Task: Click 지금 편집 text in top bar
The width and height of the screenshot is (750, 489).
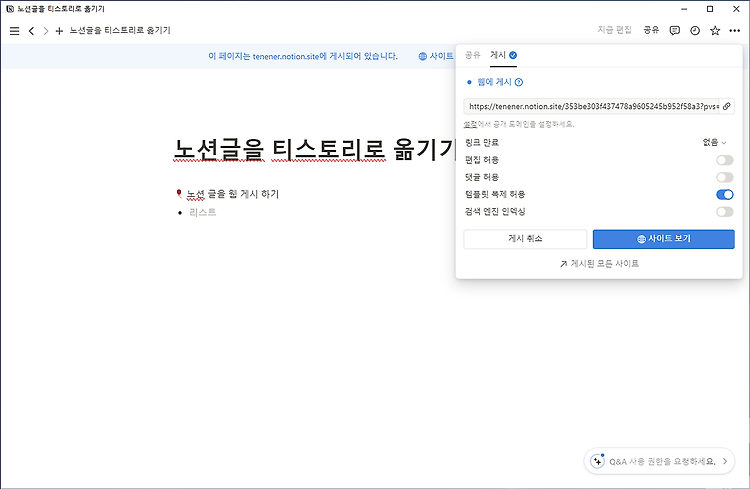Action: click(615, 30)
